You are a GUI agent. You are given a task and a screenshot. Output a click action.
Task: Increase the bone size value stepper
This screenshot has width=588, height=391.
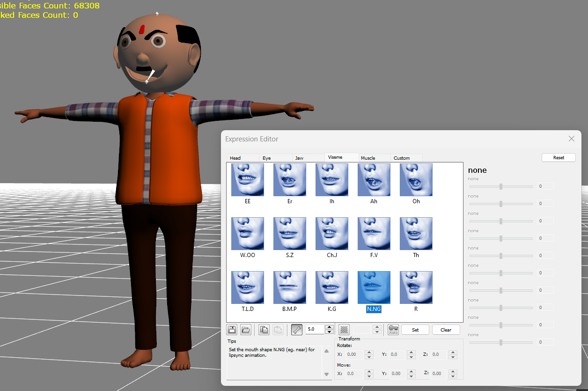pyautogui.click(x=329, y=327)
